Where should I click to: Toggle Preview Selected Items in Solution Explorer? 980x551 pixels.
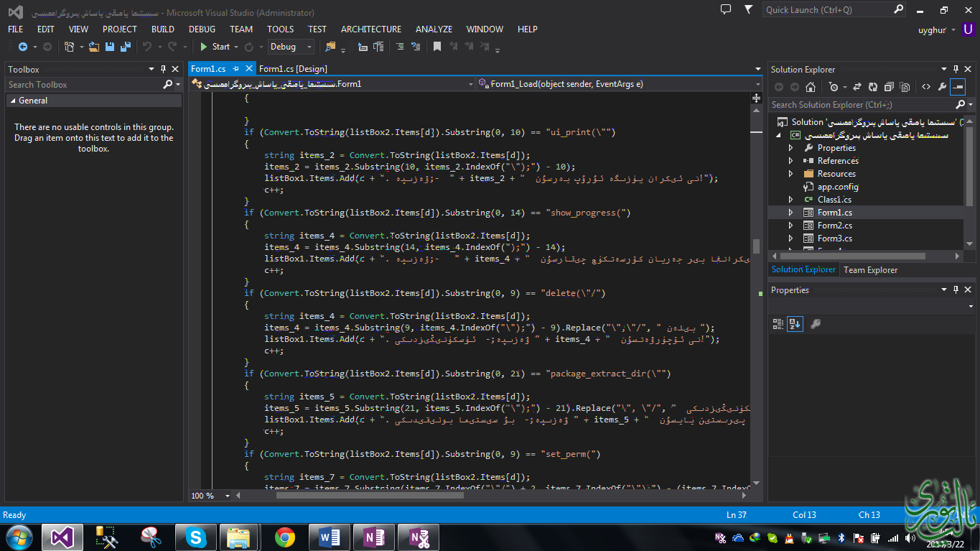click(958, 87)
